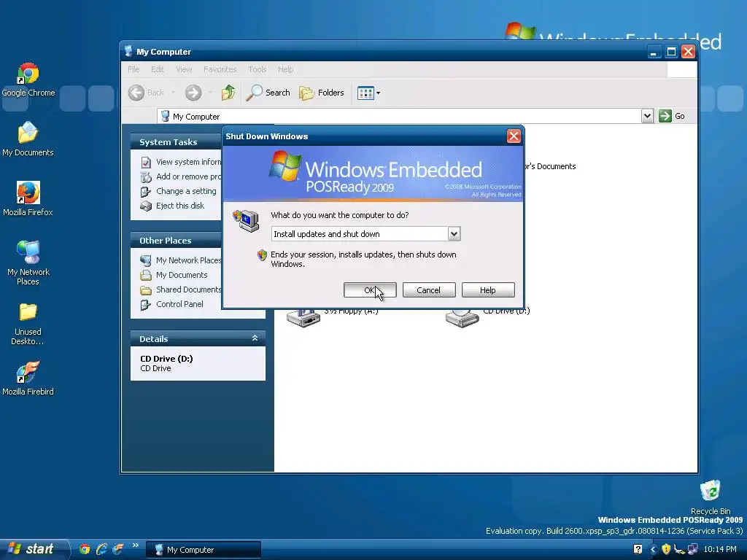
Task: Launch Internet Explorer from Quick Launch
Action: point(101,549)
